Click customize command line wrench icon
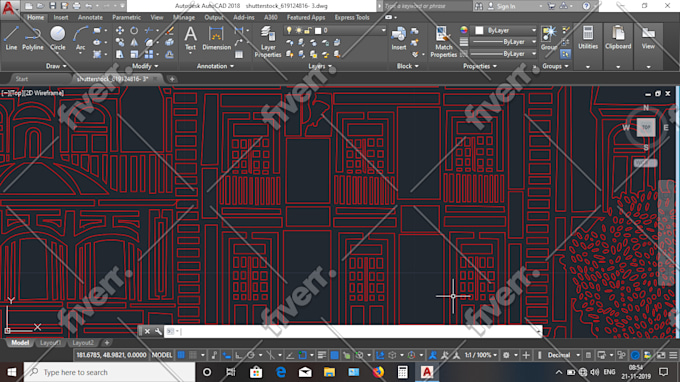The width and height of the screenshot is (680, 382). [158, 331]
